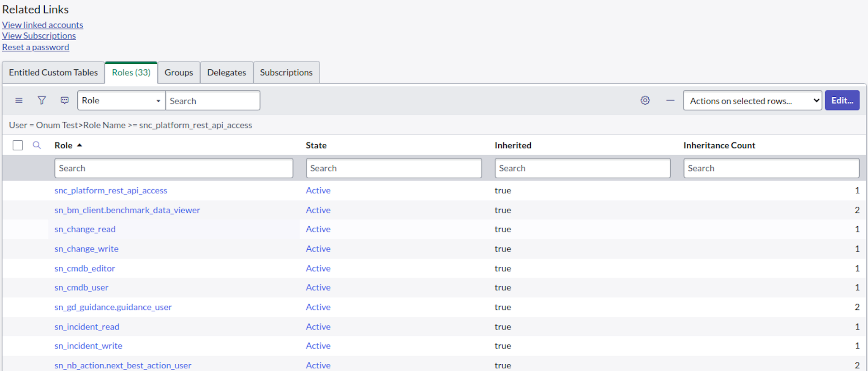Image resolution: width=868 pixels, height=371 pixels.
Task: Click the Role sort ascending arrow
Action: point(80,145)
